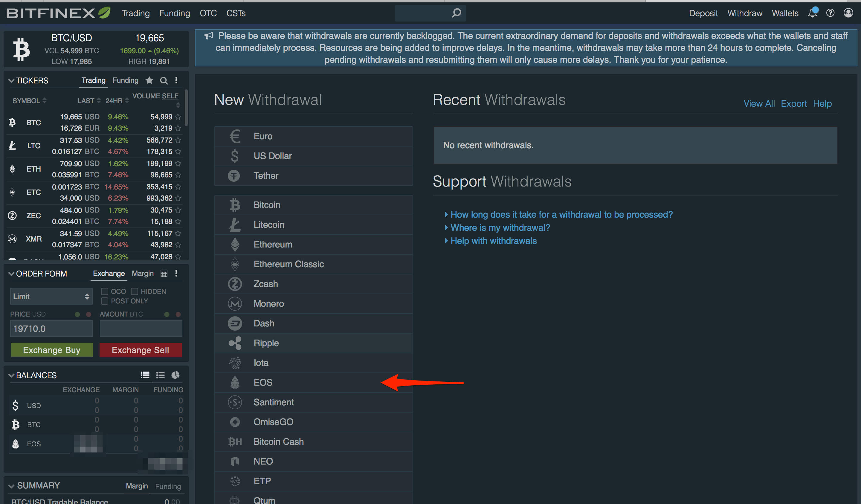Expand 'How long does it take' question
This screenshot has height=504, width=861.
coord(561,215)
